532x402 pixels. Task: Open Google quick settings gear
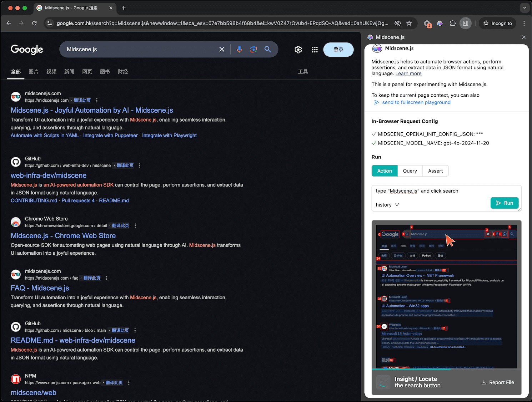(x=298, y=50)
